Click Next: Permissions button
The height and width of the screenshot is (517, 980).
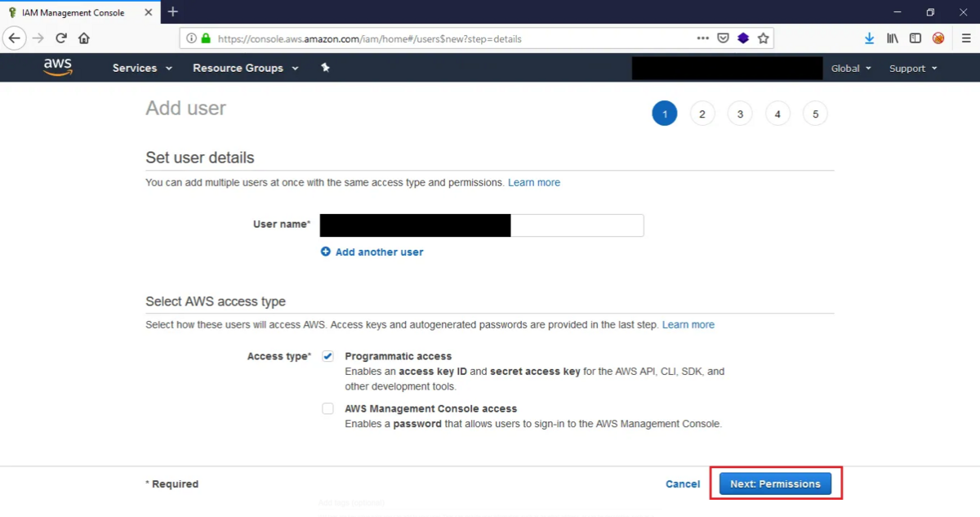(775, 484)
